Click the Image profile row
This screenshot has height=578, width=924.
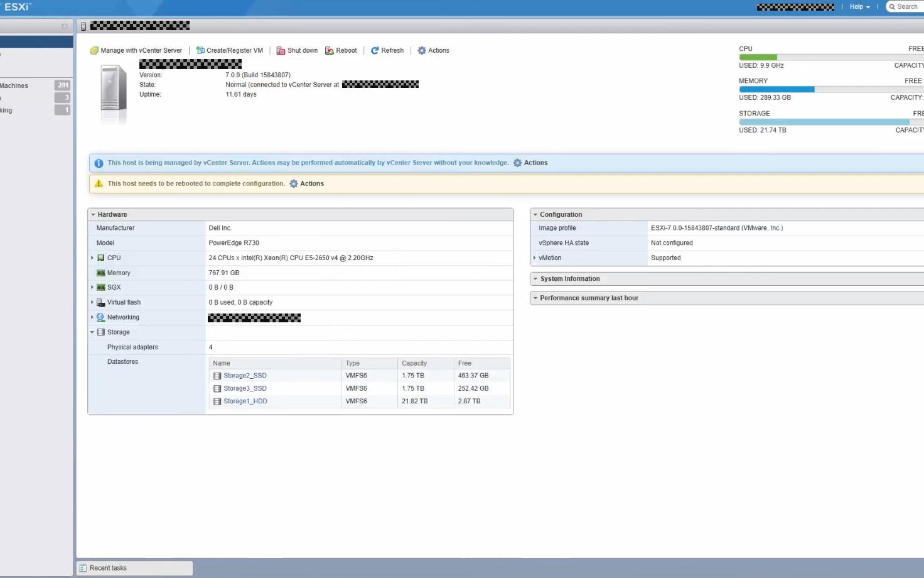(x=727, y=228)
